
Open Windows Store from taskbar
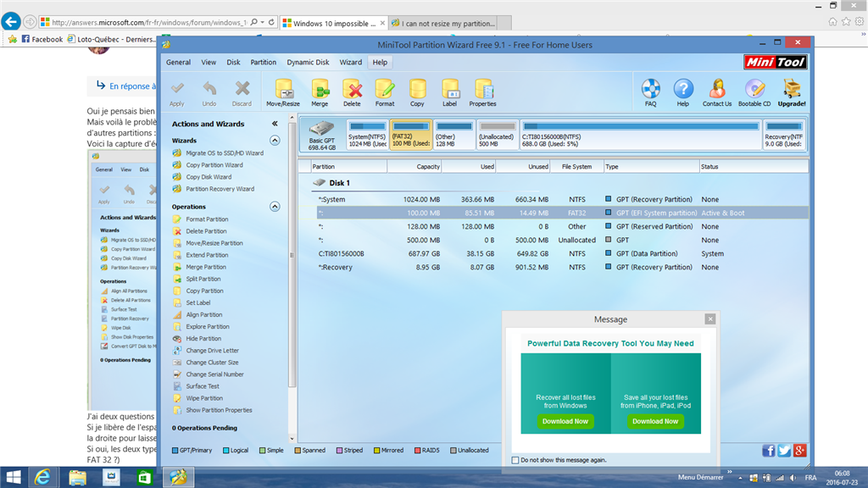coord(144,477)
